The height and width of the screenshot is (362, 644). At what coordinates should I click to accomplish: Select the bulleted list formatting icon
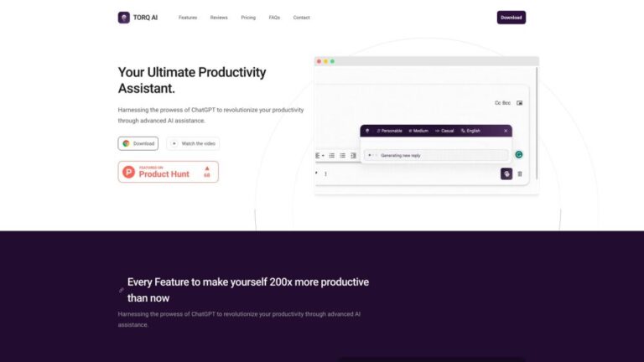[x=342, y=156]
